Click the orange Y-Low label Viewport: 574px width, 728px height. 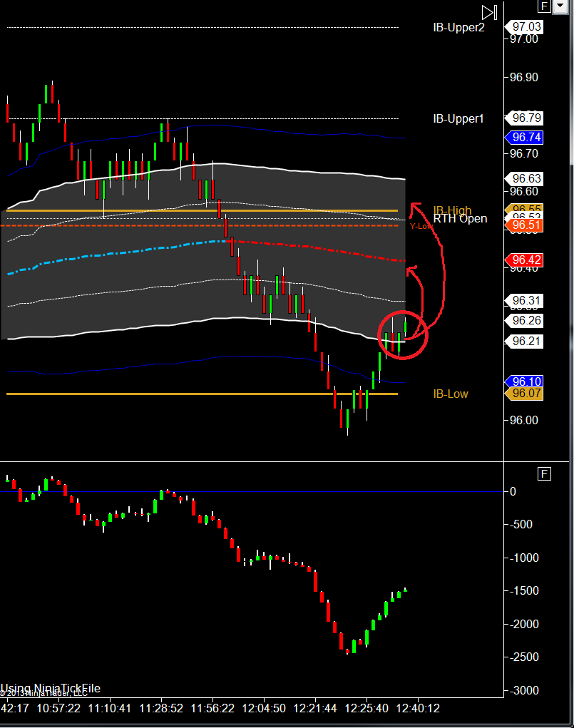(x=421, y=226)
